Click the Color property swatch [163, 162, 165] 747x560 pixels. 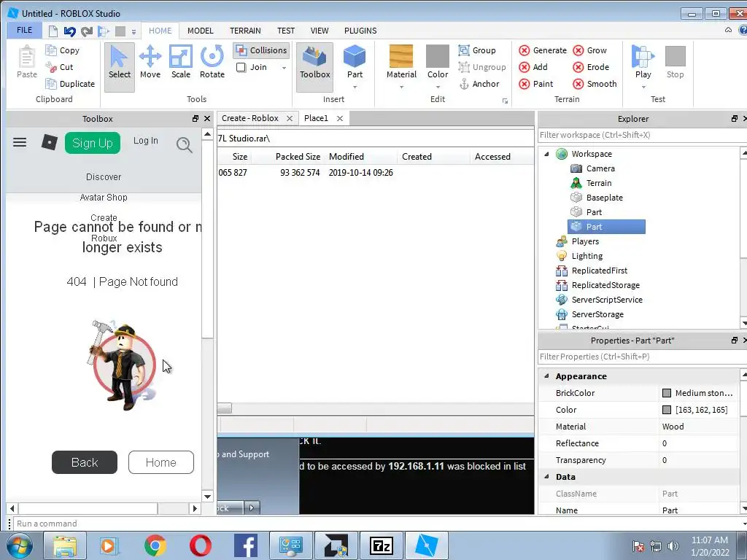[x=667, y=410]
